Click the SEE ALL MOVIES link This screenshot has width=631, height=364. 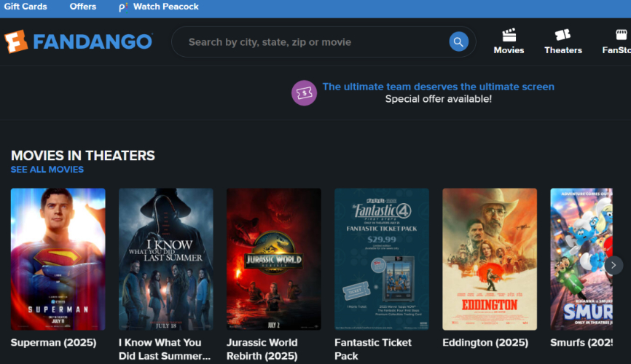tap(47, 170)
